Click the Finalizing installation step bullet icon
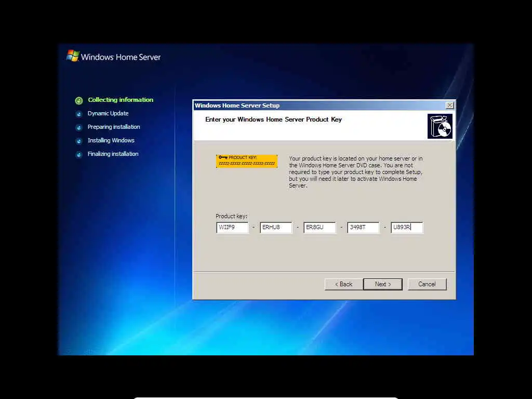Viewport: 532px width, 399px height. 79,154
